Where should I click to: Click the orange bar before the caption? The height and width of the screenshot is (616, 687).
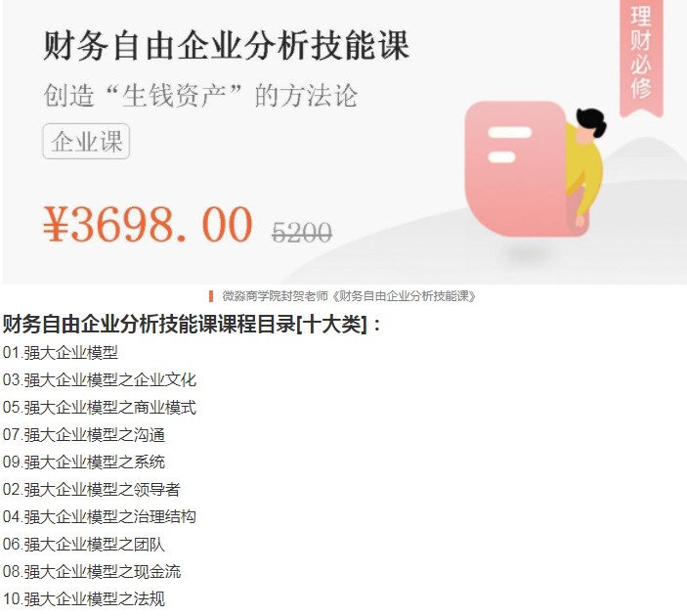(x=211, y=296)
